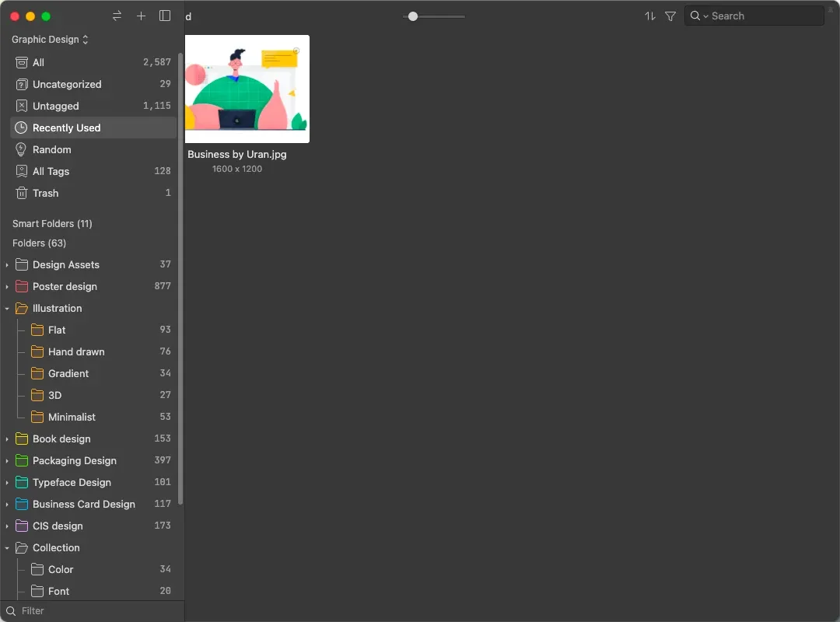Click the red Poster design folder icon

coord(22,286)
